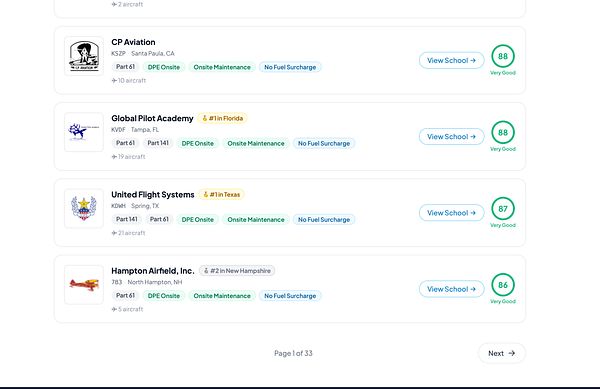
Task: Click Onsite Maintenance tag on CP Aviation
Action: click(222, 67)
